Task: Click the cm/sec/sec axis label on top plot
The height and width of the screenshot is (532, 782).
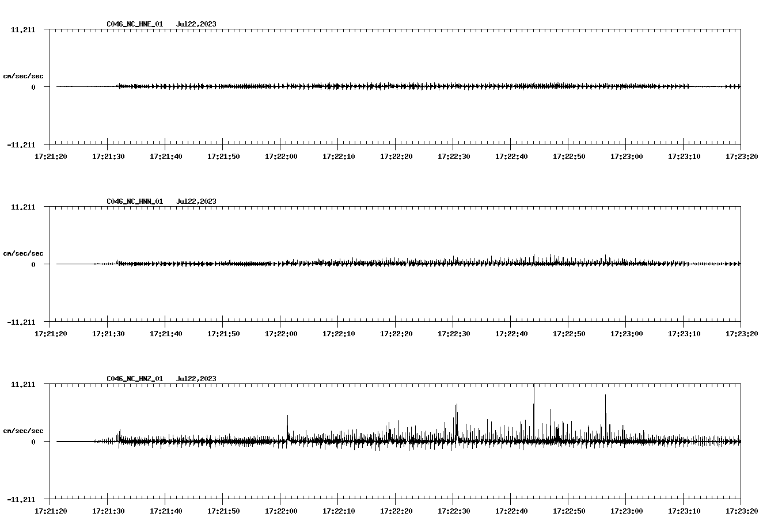Action: click(24, 74)
